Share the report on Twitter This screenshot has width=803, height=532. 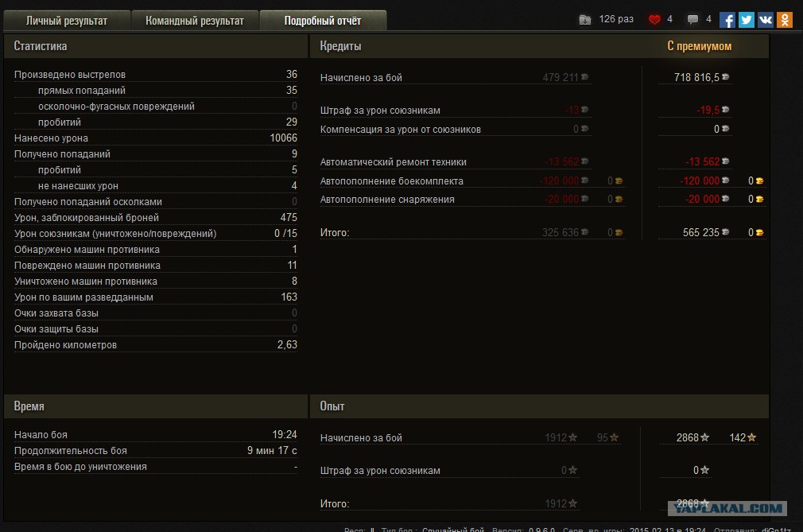tap(746, 20)
